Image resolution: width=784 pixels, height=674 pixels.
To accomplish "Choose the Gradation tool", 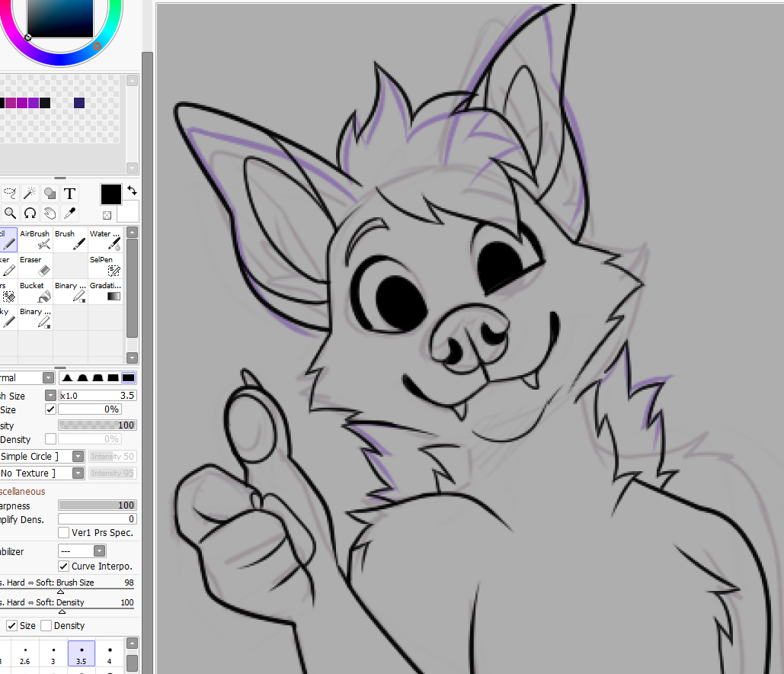I will tap(105, 292).
